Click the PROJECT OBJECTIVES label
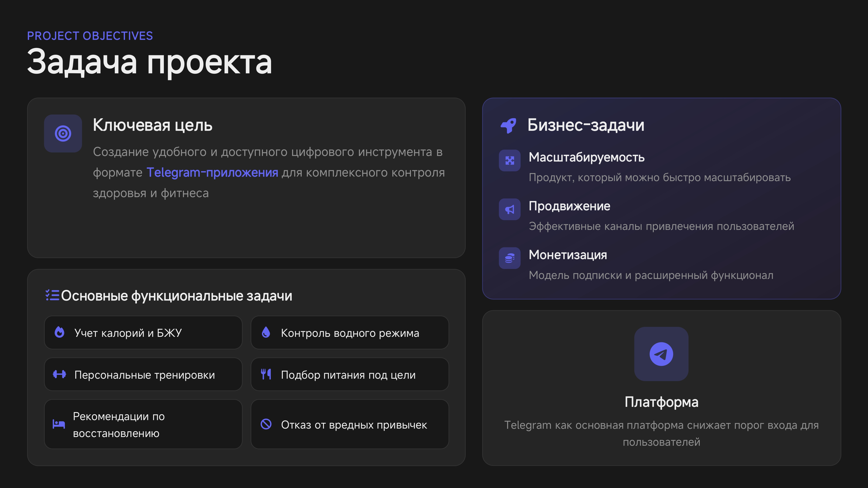 [90, 36]
